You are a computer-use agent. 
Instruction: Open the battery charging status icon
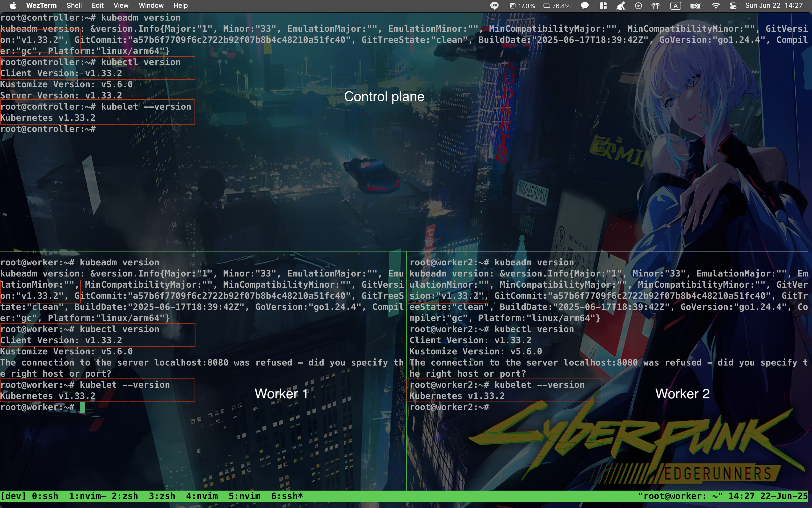click(696, 6)
